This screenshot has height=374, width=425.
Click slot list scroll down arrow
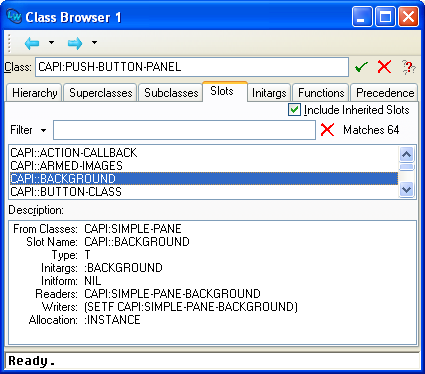pos(407,190)
